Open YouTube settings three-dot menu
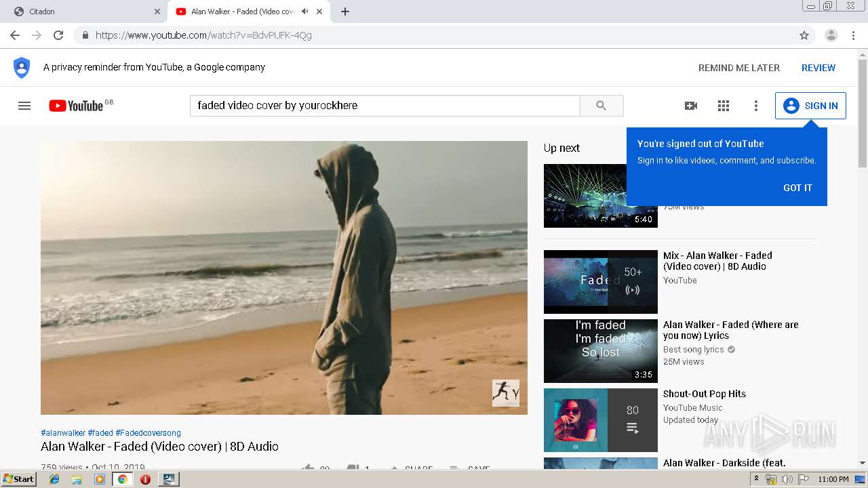The height and width of the screenshot is (488, 868). (756, 106)
